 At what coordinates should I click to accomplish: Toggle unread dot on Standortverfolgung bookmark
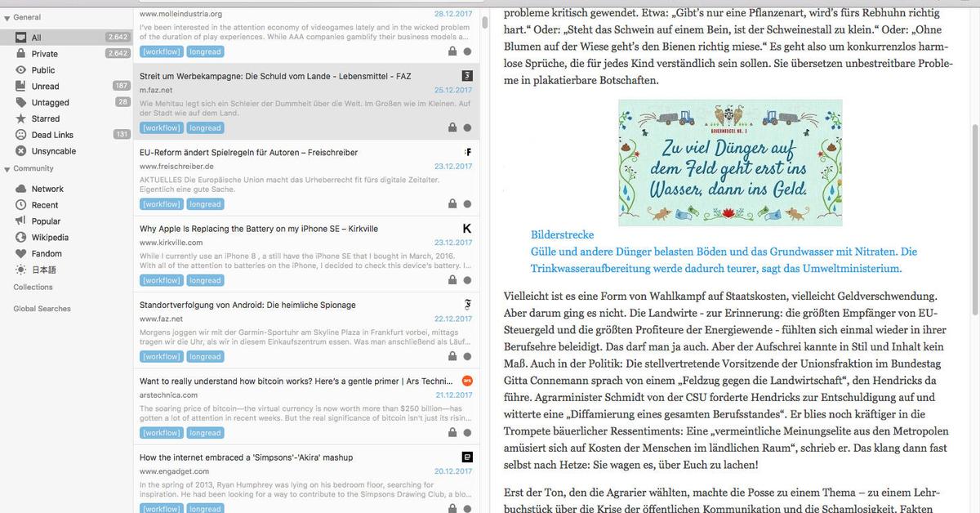coord(467,357)
